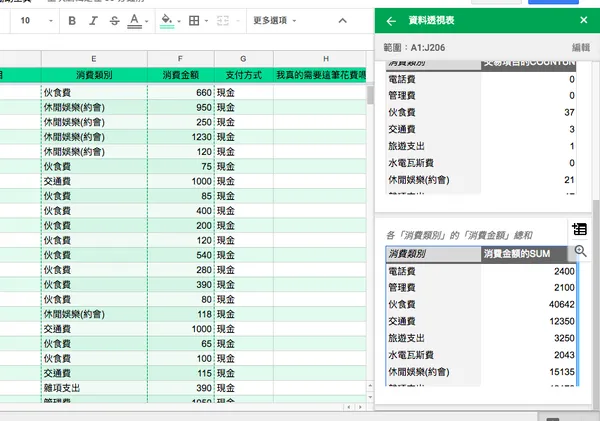
Task: Click the 休閒娛樂(約會) sum 15135 value
Action: pyautogui.click(x=561, y=372)
